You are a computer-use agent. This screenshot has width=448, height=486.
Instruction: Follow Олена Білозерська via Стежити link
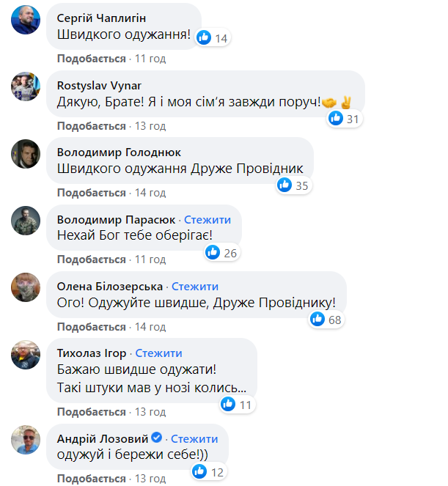tap(195, 286)
